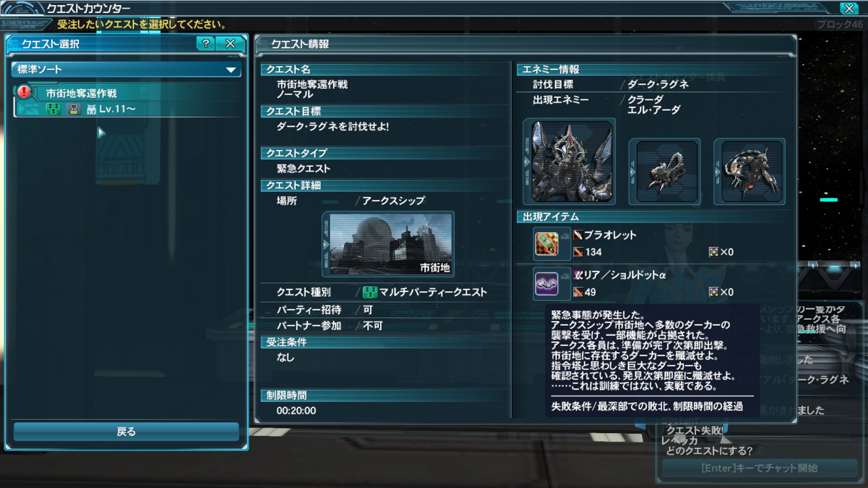Close the quest counter window
The width and height of the screenshot is (868, 488).
[x=849, y=8]
